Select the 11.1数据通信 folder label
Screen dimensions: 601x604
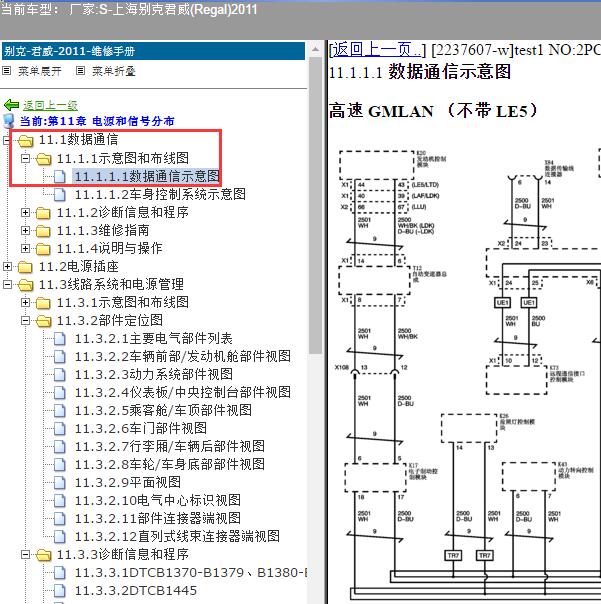point(78,140)
